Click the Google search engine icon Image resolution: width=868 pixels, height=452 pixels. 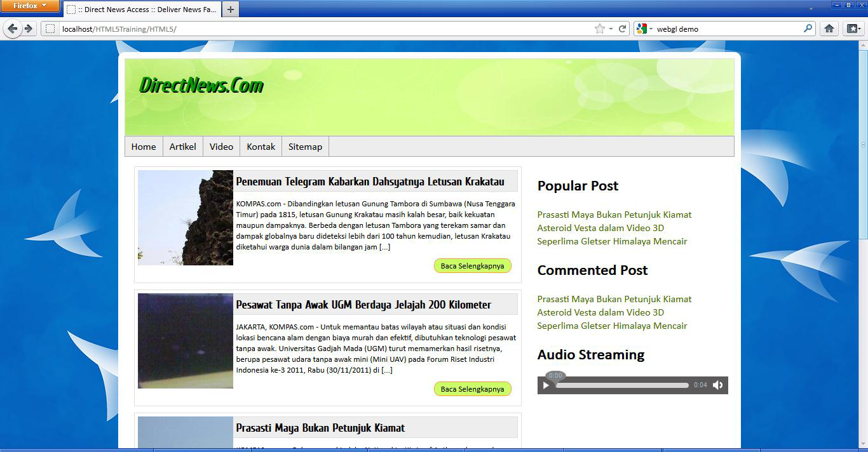click(x=642, y=29)
